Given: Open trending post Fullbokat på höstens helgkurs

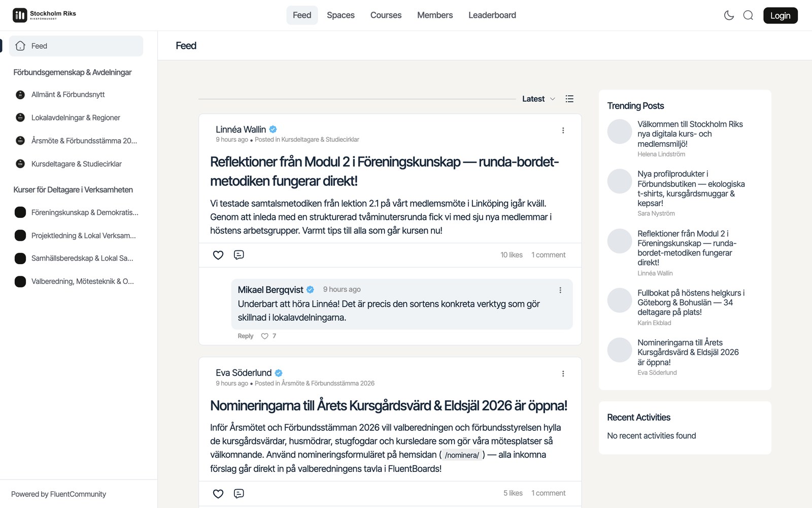Looking at the screenshot, I should tap(691, 303).
